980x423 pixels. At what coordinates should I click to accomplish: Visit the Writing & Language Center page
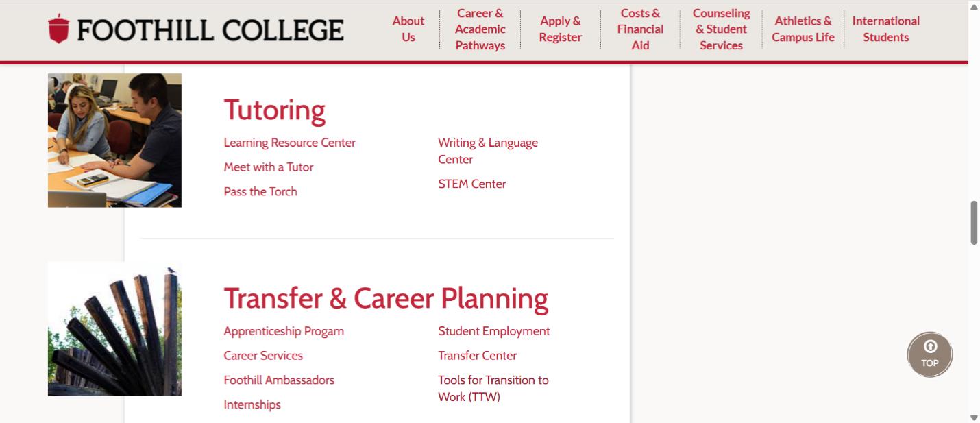[x=487, y=151]
